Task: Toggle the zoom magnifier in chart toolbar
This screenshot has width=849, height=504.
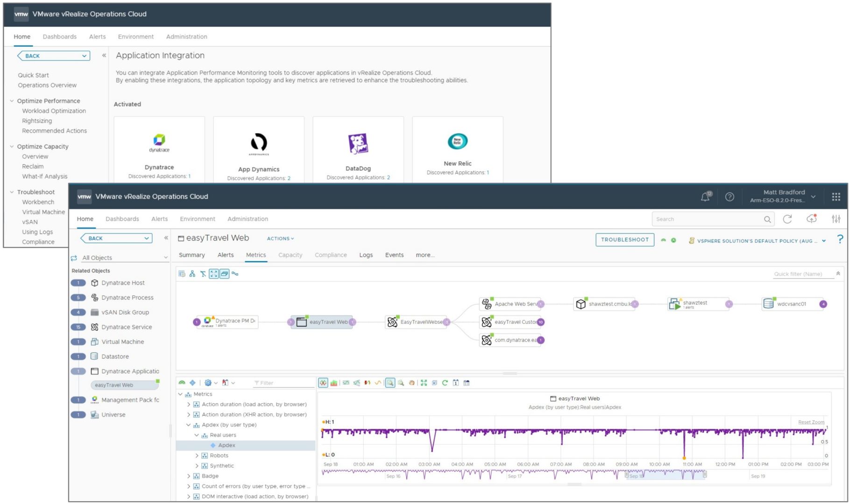Action: coord(390,383)
